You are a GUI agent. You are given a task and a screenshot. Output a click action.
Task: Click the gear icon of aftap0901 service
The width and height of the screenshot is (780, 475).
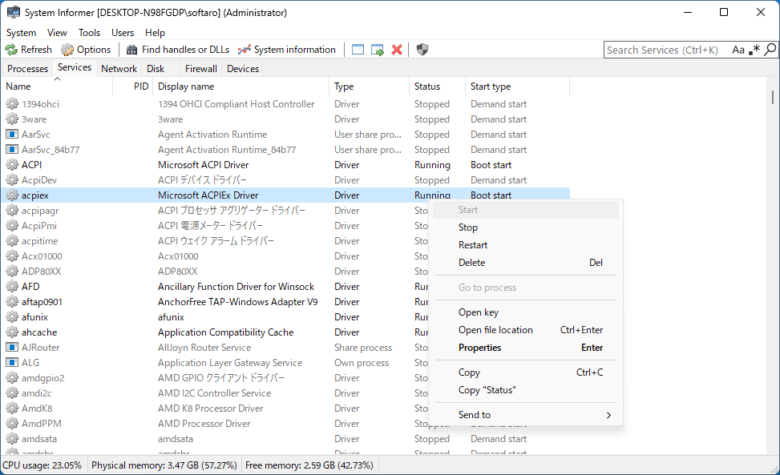[12, 302]
